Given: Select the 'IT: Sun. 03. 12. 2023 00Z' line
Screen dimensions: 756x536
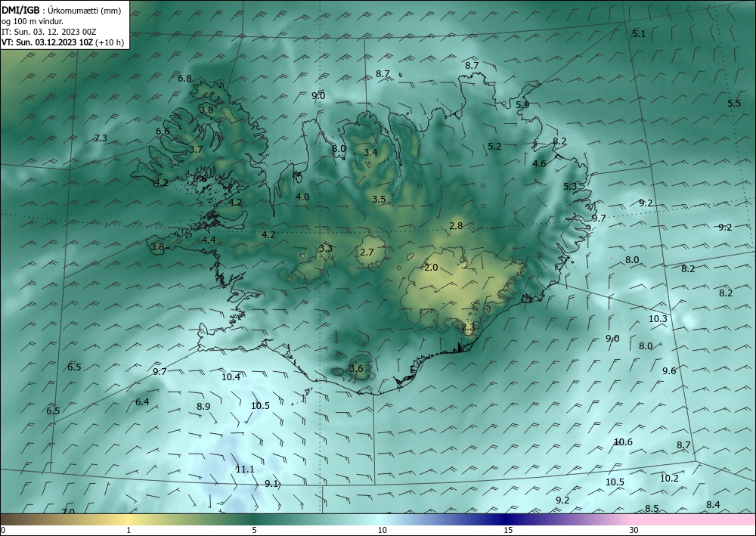Looking at the screenshot, I should (48, 32).
